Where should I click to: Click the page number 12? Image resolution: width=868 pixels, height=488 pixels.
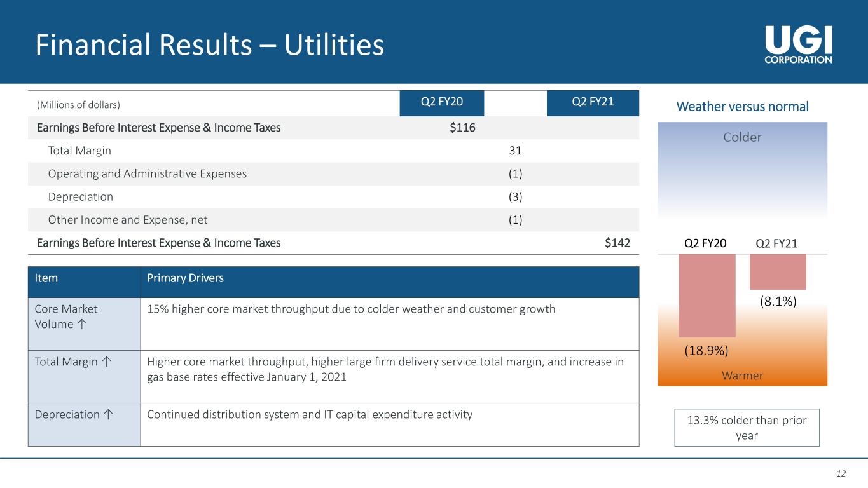pos(841,473)
